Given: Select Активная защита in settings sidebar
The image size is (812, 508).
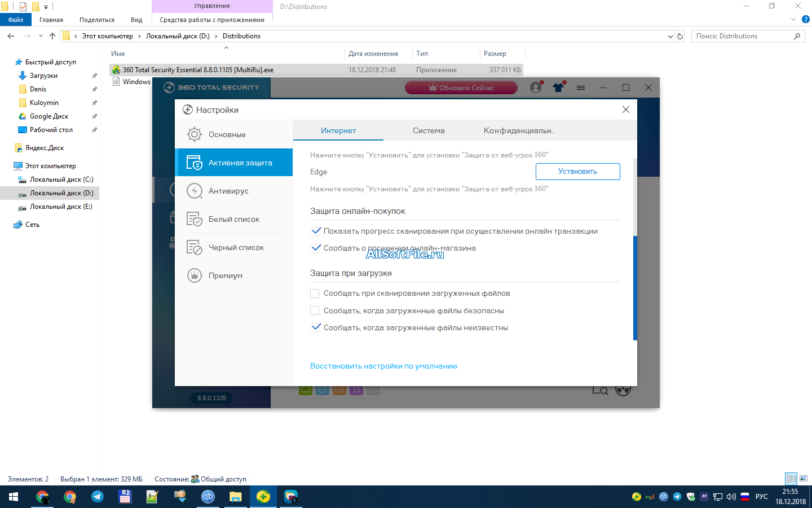Looking at the screenshot, I should tap(233, 163).
